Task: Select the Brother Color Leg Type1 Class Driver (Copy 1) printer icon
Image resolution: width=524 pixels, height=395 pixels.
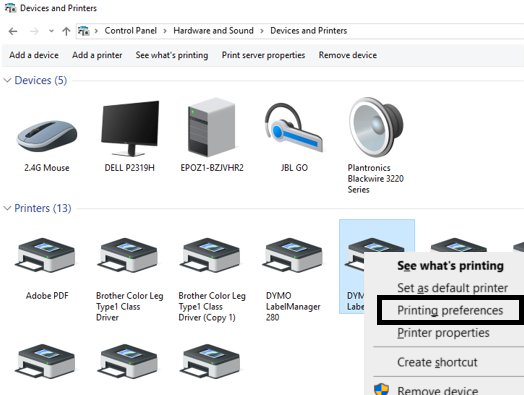Action: pyautogui.click(x=210, y=255)
